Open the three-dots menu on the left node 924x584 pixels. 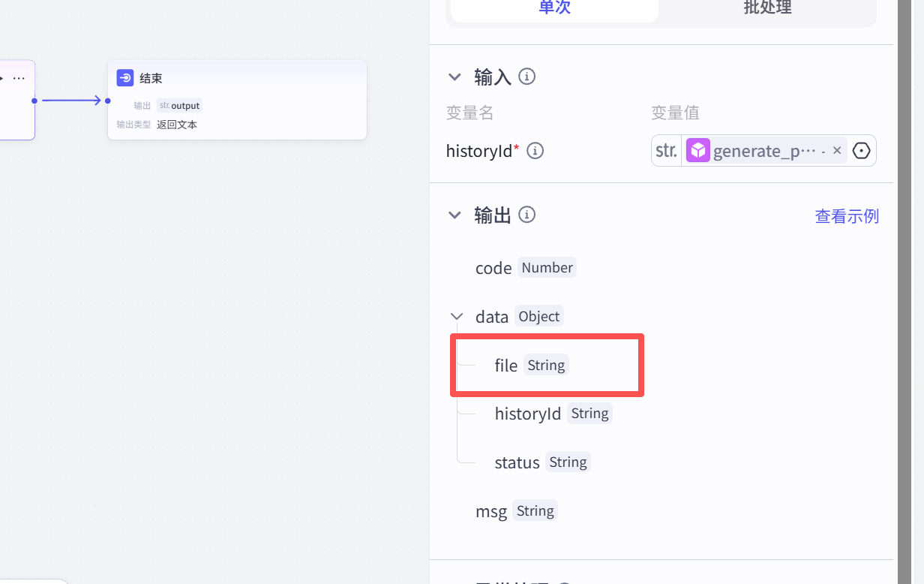[19, 78]
